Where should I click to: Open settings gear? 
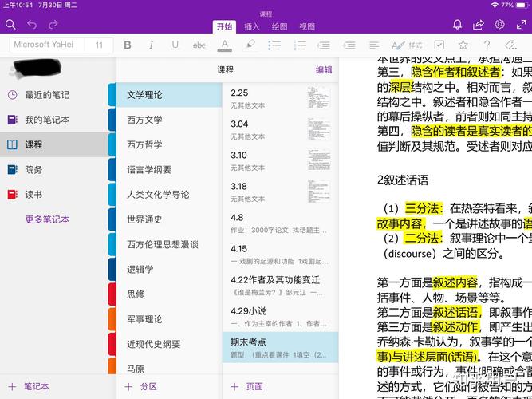click(x=499, y=25)
